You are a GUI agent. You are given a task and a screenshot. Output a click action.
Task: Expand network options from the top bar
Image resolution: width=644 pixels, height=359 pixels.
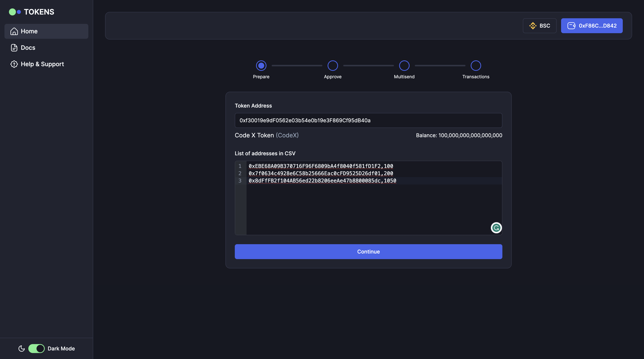coord(539,26)
